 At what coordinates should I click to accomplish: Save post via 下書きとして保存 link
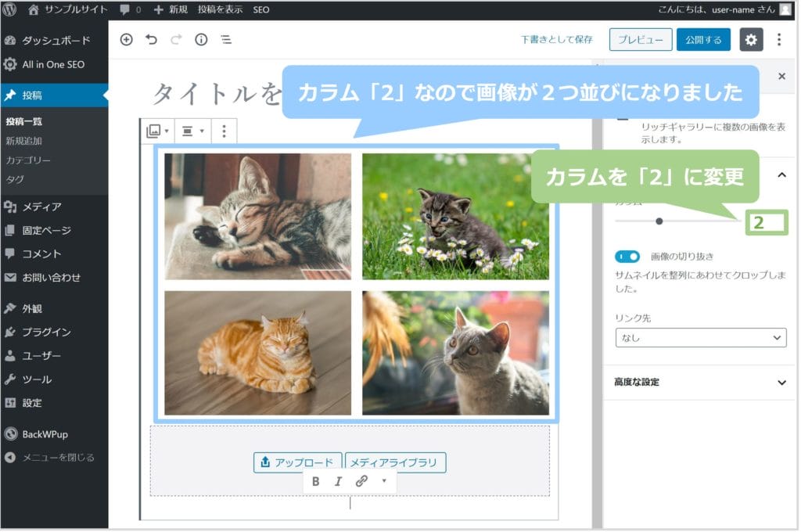pyautogui.click(x=557, y=40)
